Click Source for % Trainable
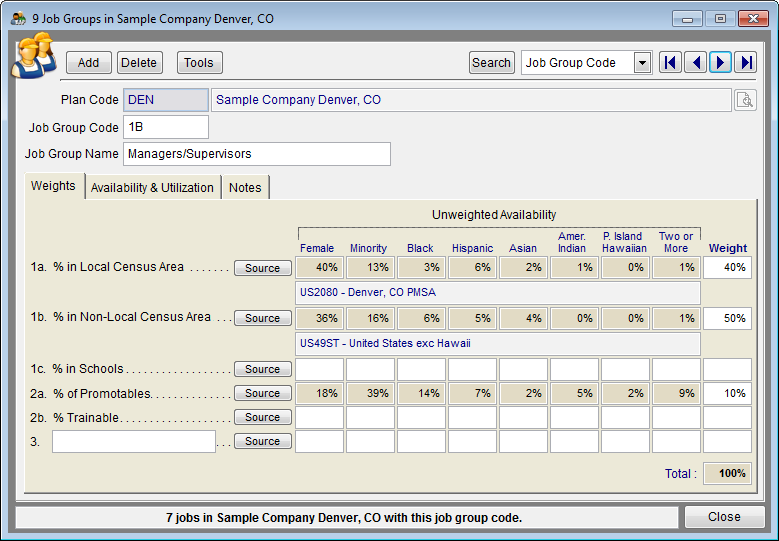The height and width of the screenshot is (541, 779). [x=262, y=417]
